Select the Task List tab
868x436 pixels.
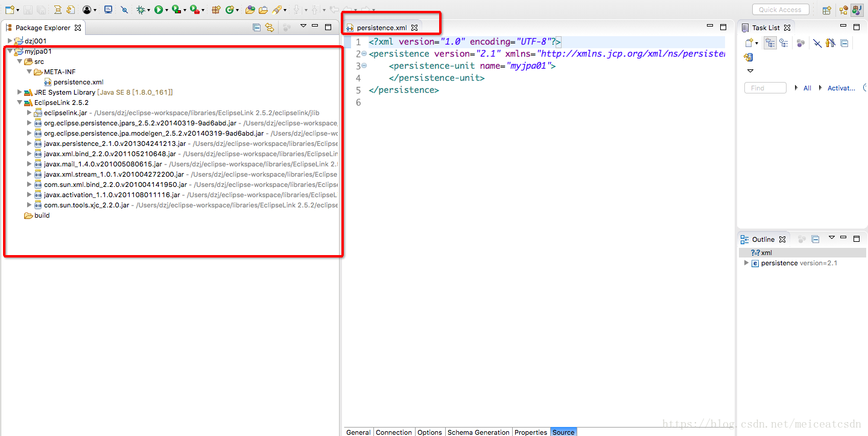pyautogui.click(x=765, y=28)
